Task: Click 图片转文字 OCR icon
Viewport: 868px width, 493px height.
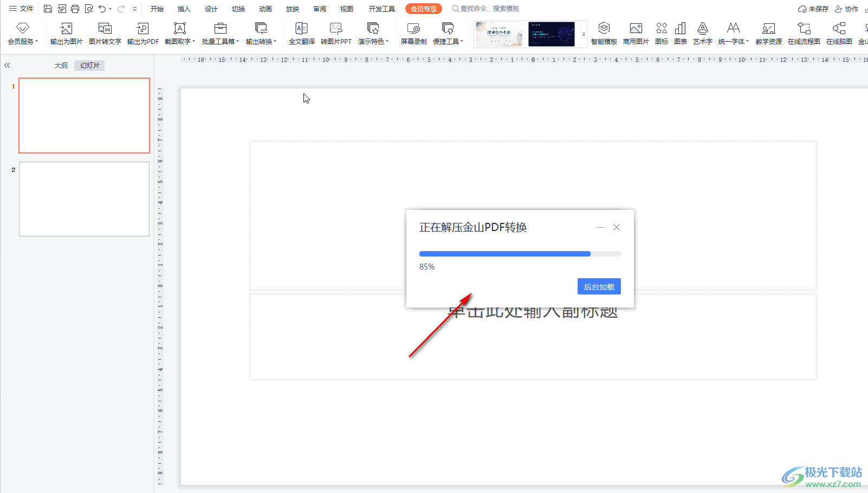Action: pos(105,34)
